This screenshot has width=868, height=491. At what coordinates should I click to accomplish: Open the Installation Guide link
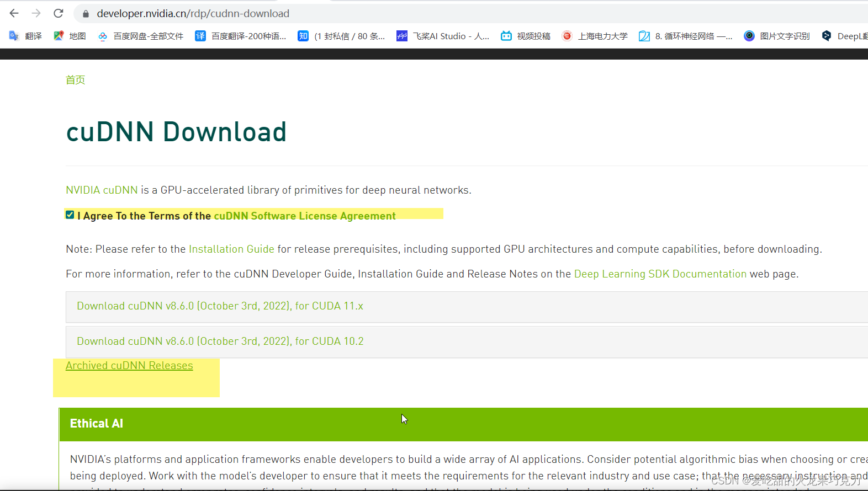click(231, 249)
